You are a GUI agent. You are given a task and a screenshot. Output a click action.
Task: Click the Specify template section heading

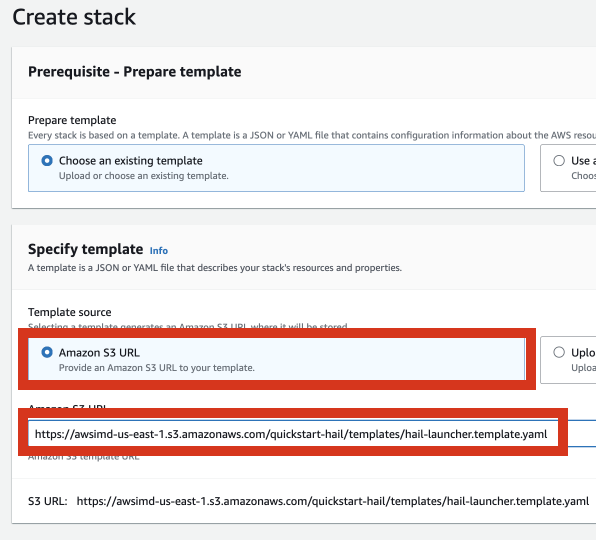pyautogui.click(x=86, y=249)
